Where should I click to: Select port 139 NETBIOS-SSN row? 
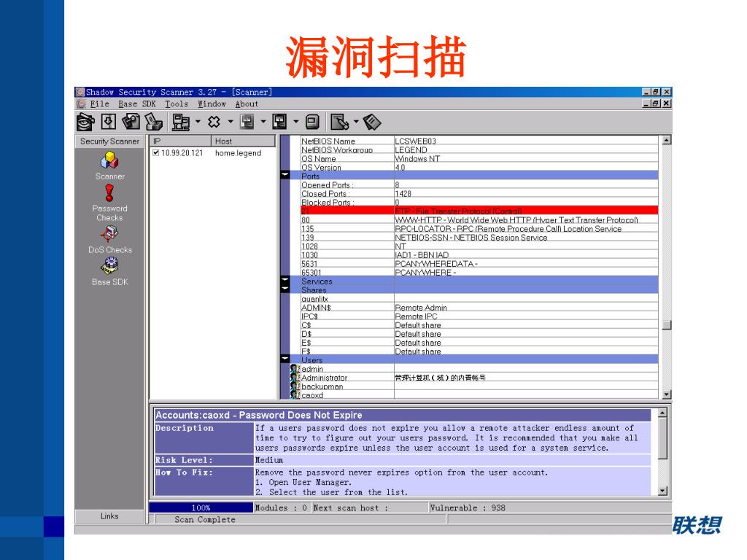point(479,237)
